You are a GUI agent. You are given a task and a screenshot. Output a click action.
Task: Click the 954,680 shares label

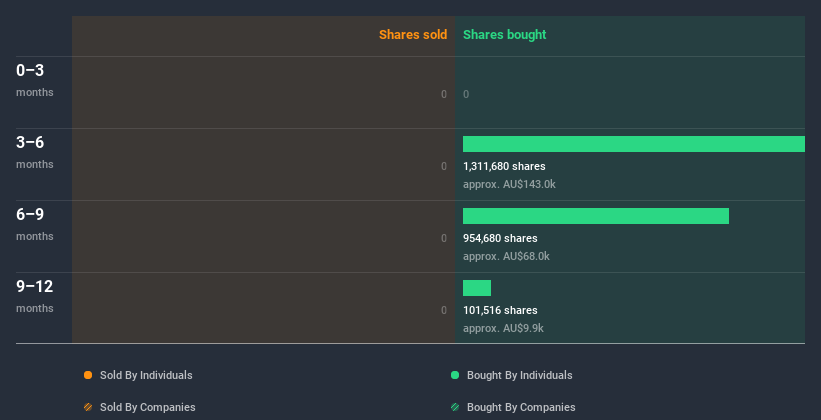(500, 238)
